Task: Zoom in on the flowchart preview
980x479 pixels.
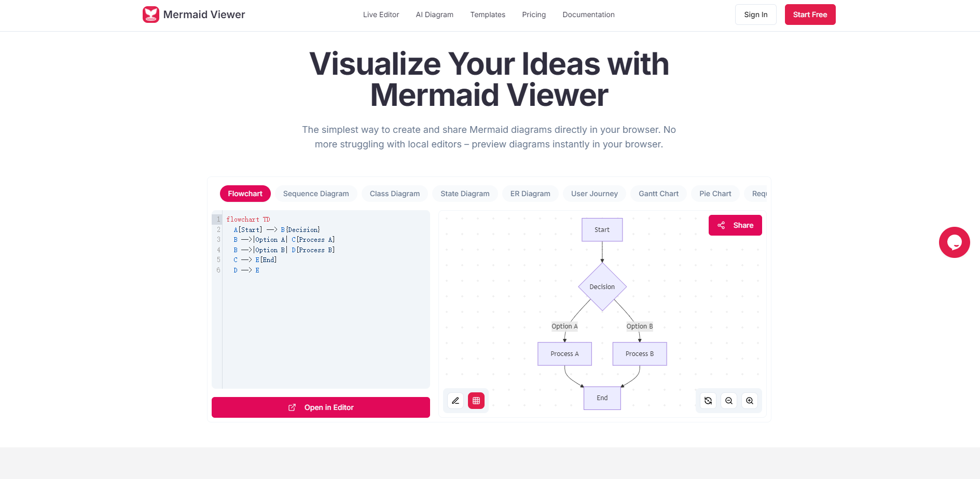Action: (x=749, y=400)
